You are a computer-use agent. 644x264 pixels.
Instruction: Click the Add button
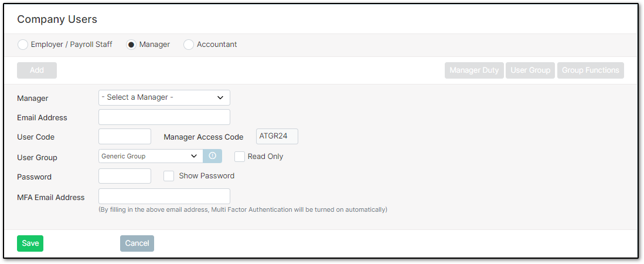pos(37,70)
